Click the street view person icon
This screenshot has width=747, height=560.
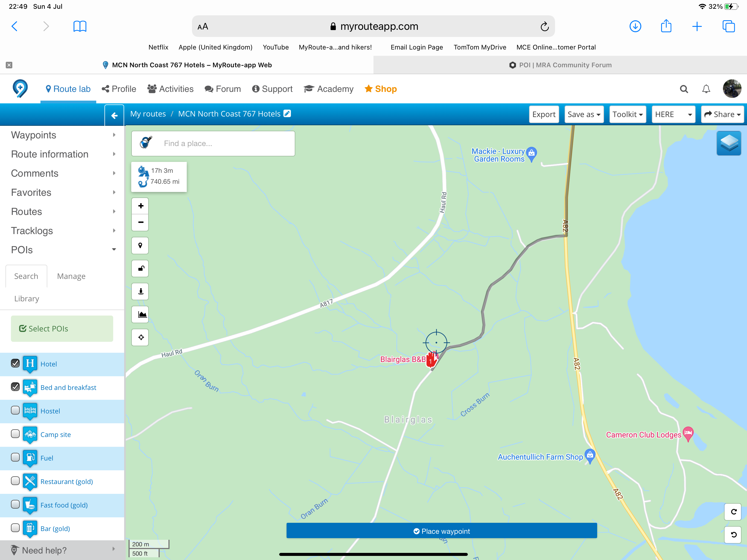[x=141, y=291]
